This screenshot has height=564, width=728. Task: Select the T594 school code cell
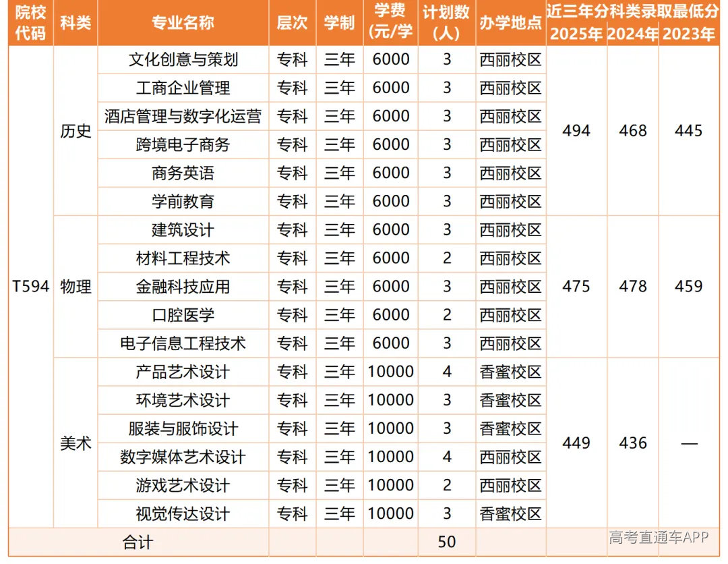[30, 286]
